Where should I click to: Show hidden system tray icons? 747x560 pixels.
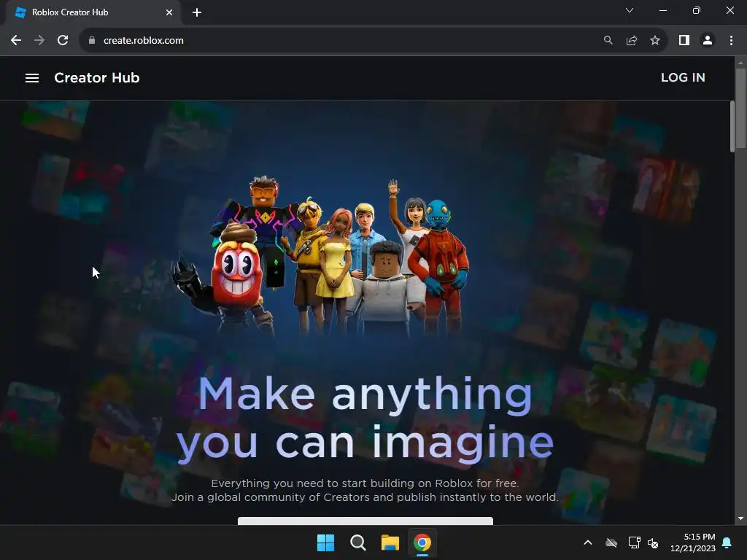(x=588, y=542)
